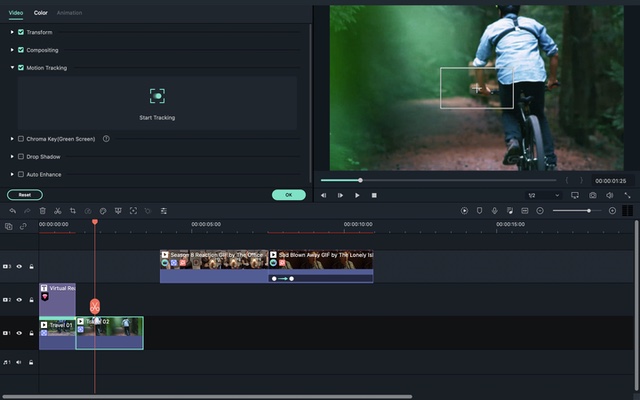Open the audio mixer music note icon
Image resolution: width=640 pixels, height=400 pixels.
[x=510, y=211]
